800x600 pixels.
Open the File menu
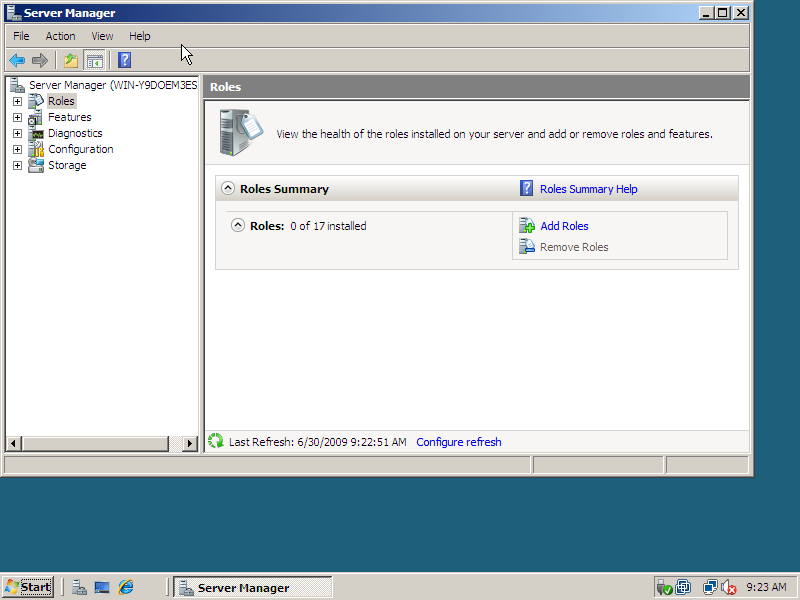[x=21, y=36]
